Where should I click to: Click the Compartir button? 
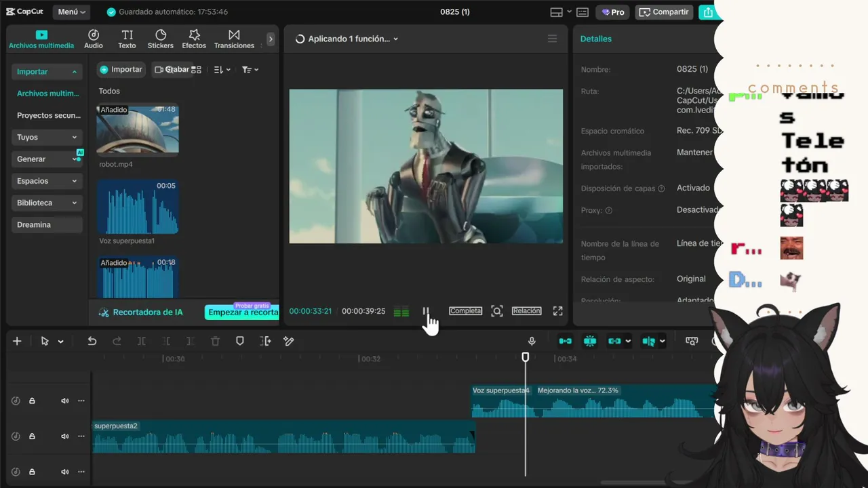664,12
